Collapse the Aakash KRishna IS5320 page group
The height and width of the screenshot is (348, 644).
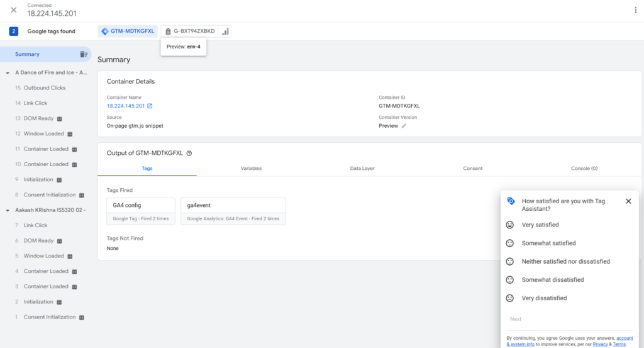tap(8, 210)
